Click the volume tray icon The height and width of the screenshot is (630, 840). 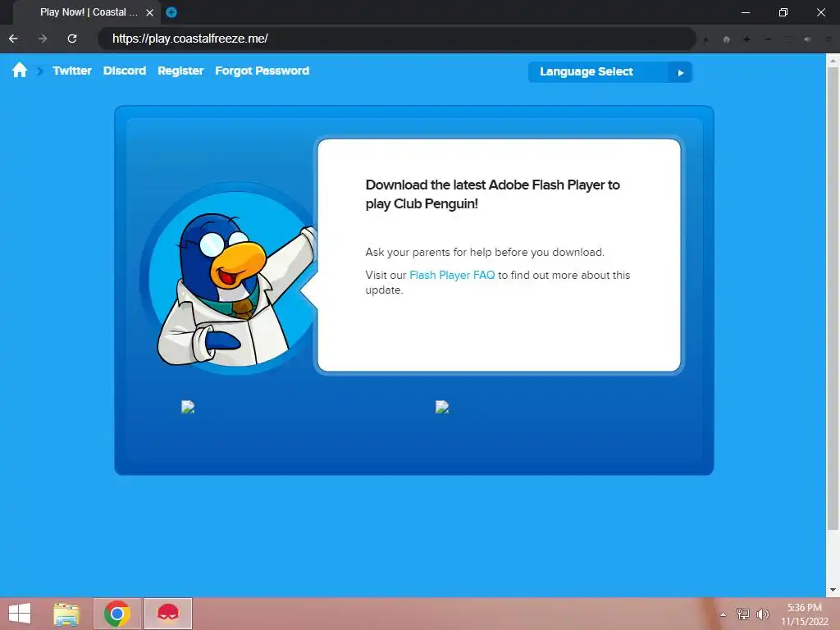pyautogui.click(x=763, y=614)
